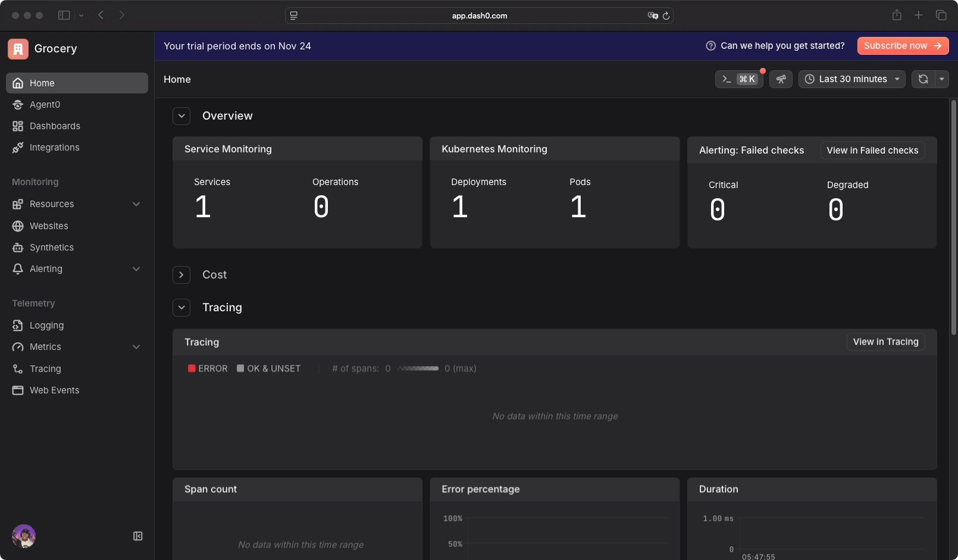This screenshot has height=560, width=958.
Task: Click the Subscribe now button
Action: pyautogui.click(x=903, y=45)
